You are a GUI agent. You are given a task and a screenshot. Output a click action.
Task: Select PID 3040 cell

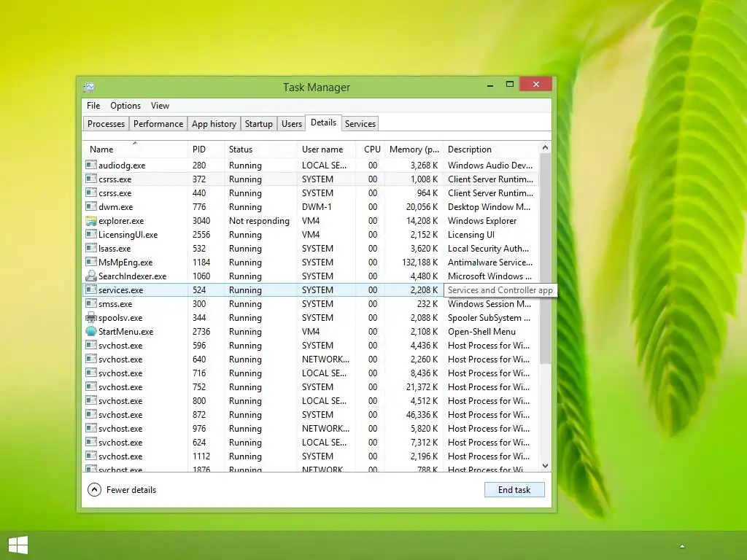pyautogui.click(x=201, y=220)
